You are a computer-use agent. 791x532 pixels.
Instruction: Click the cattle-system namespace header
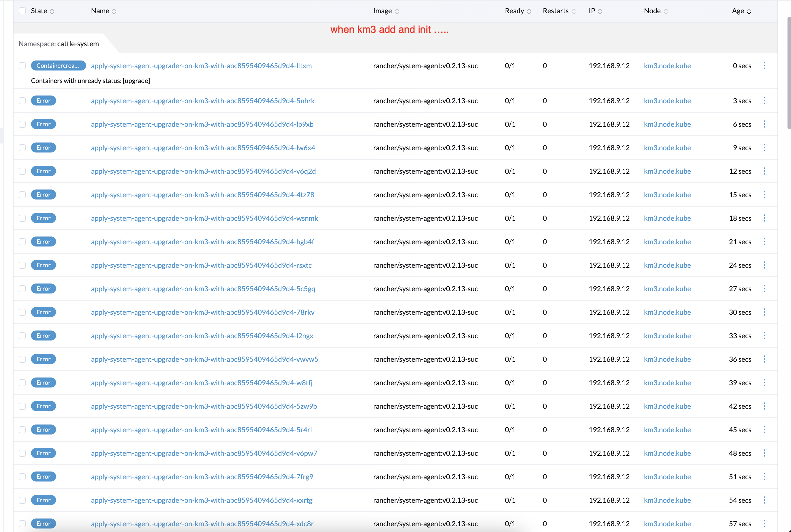click(58, 43)
